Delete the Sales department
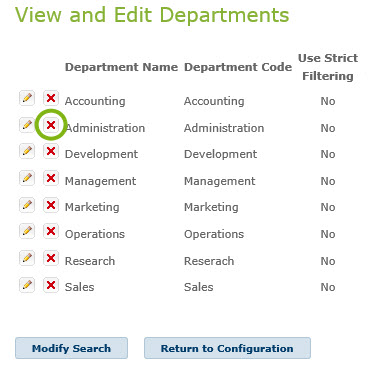The width and height of the screenshot is (370, 379). 51,285
